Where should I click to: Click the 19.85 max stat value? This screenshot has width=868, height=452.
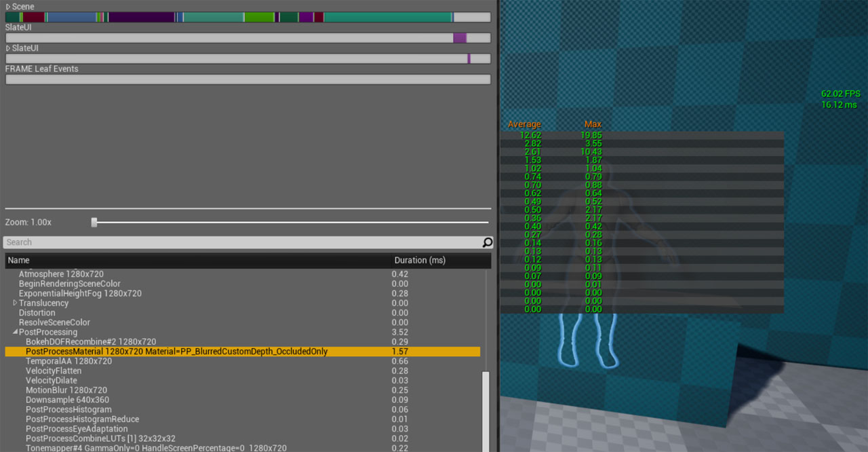pyautogui.click(x=591, y=135)
